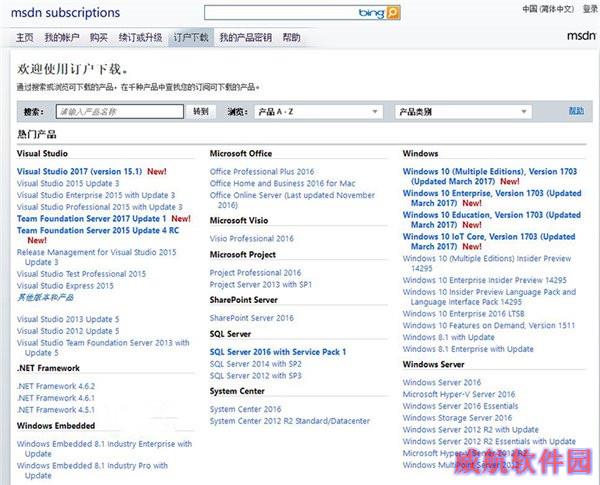The width and height of the screenshot is (600, 485).
Task: Click the 转到 button
Action: coord(201,112)
